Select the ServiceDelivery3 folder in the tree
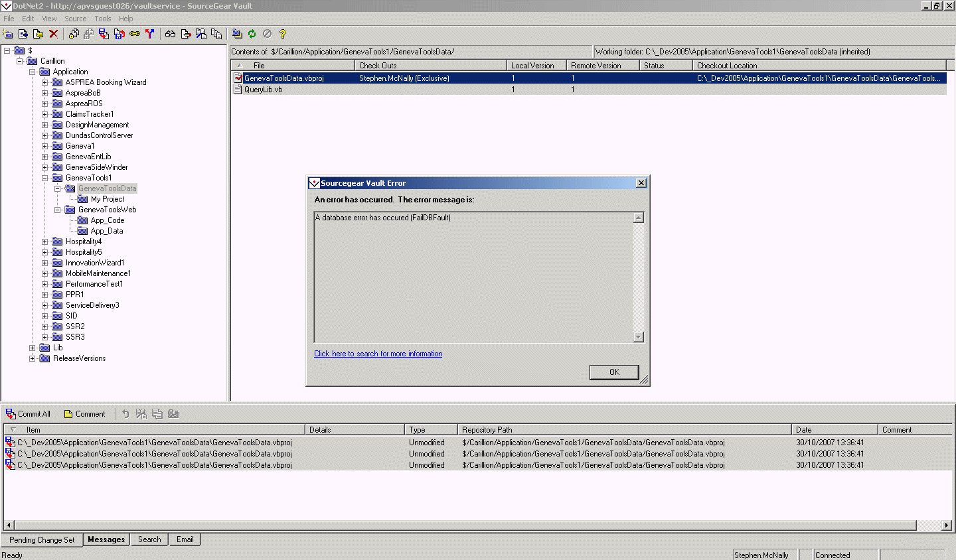Viewport: 956px width, 560px height. [x=92, y=305]
